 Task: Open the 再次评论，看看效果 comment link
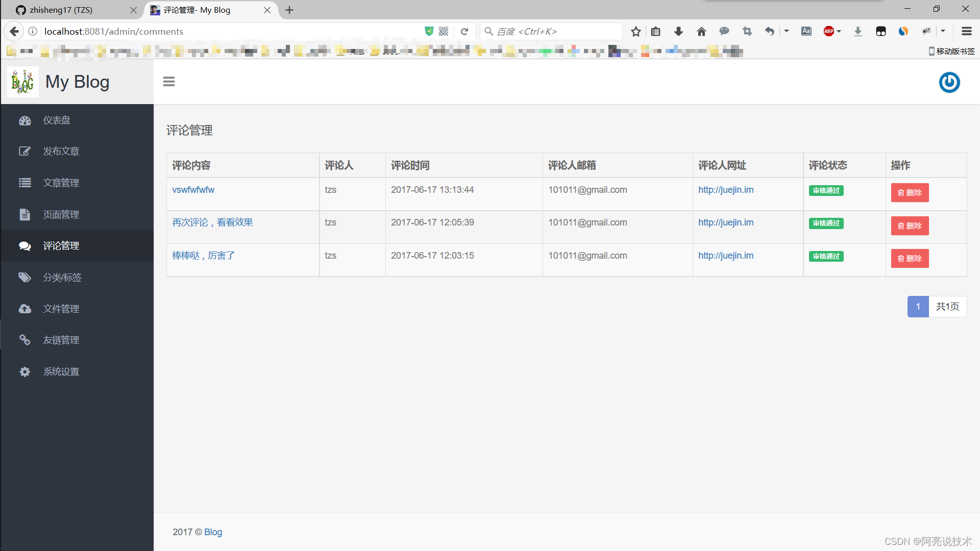(212, 222)
